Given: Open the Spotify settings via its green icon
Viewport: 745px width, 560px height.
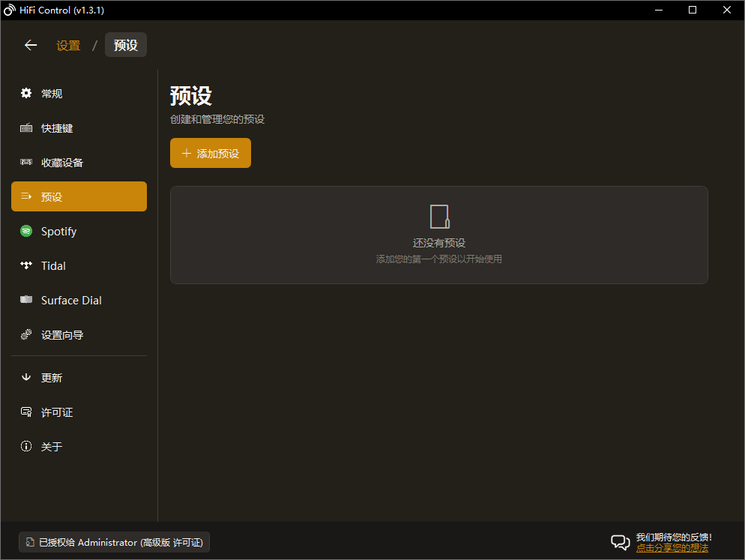Looking at the screenshot, I should (x=25, y=231).
